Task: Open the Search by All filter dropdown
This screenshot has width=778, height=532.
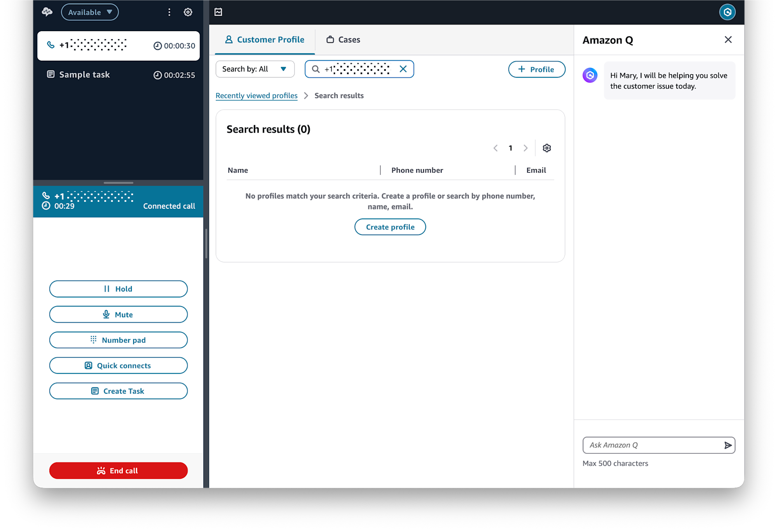Action: pos(255,69)
